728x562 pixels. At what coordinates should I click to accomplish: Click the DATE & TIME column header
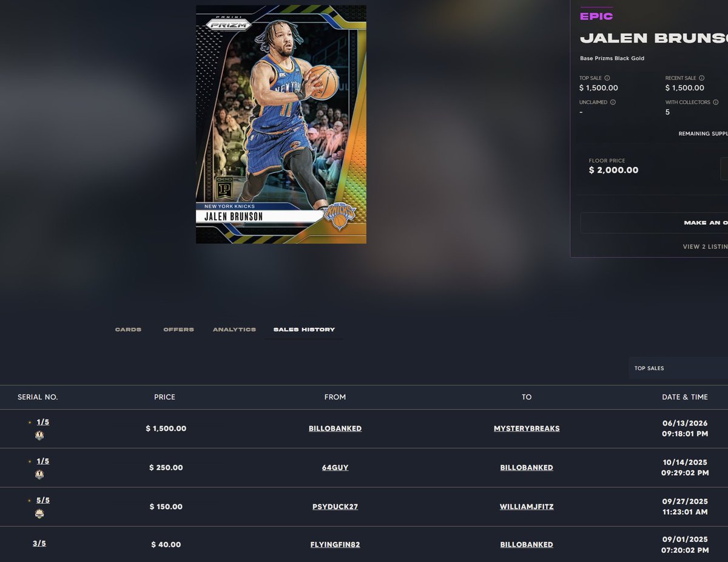click(684, 397)
